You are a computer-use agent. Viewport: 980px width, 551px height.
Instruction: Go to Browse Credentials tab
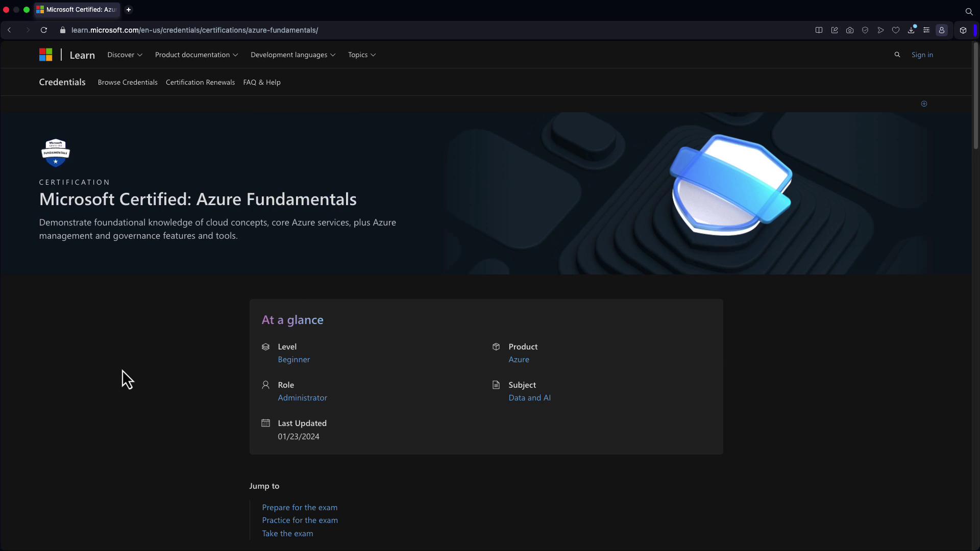[x=128, y=82]
